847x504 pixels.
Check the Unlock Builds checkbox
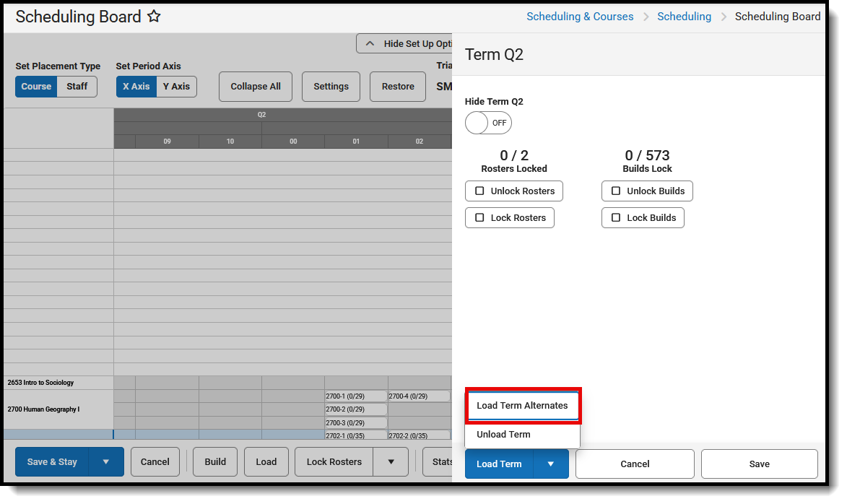point(616,191)
